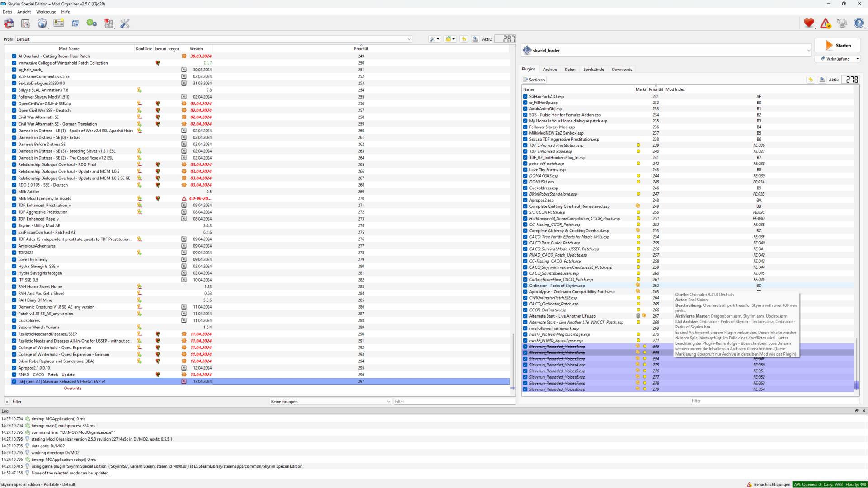Disable Cuckoldress.esp plugin checkbox
868x488 pixels.
(x=525, y=188)
